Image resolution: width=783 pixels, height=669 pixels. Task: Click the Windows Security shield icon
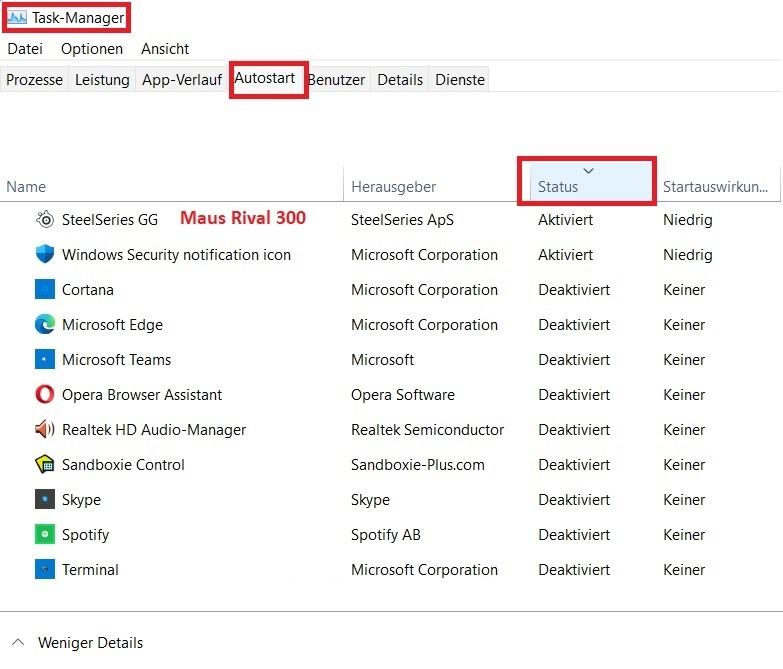(x=45, y=255)
